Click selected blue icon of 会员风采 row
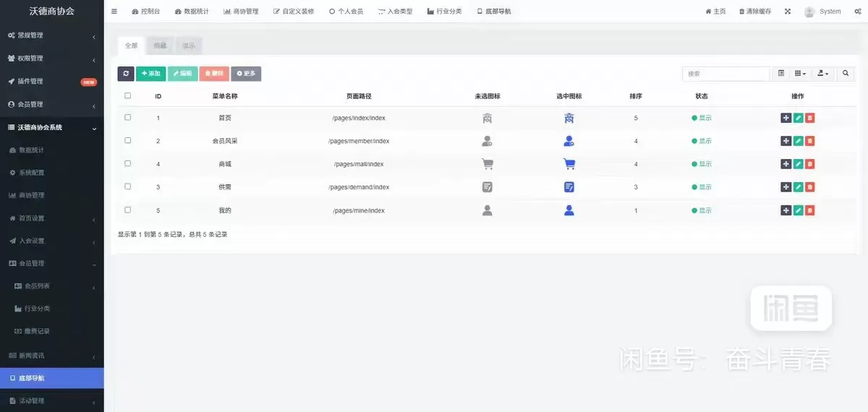The image size is (868, 412). click(569, 141)
